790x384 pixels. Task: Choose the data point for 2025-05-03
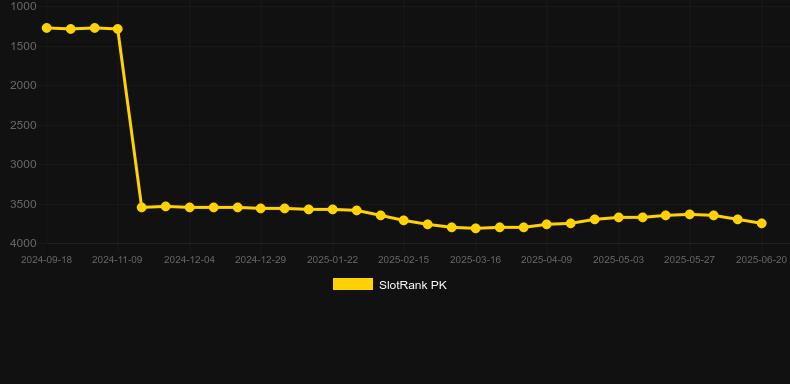pyautogui.click(x=619, y=217)
